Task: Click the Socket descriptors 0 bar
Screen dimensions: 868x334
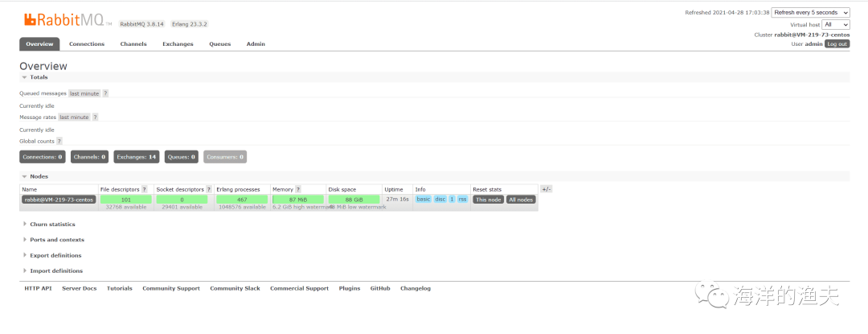Action: [182, 200]
